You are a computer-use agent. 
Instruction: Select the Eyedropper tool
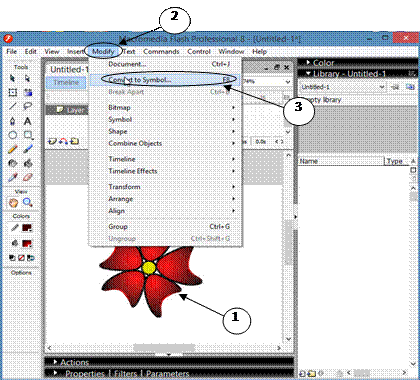(12, 177)
